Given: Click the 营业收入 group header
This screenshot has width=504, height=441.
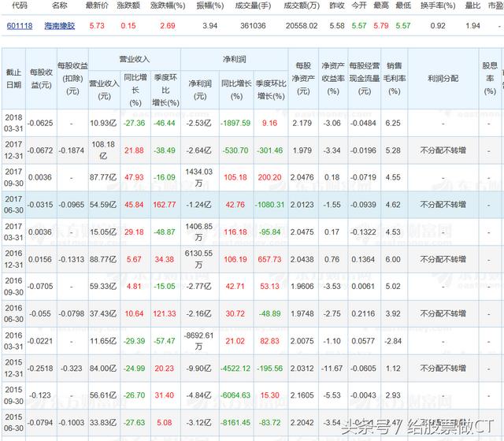Looking at the screenshot, I should click(x=135, y=59).
